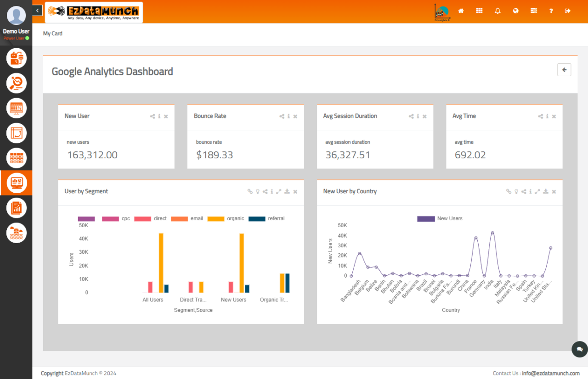Share the New User by Country chart
Image resolution: width=588 pixels, height=379 pixels.
click(524, 192)
